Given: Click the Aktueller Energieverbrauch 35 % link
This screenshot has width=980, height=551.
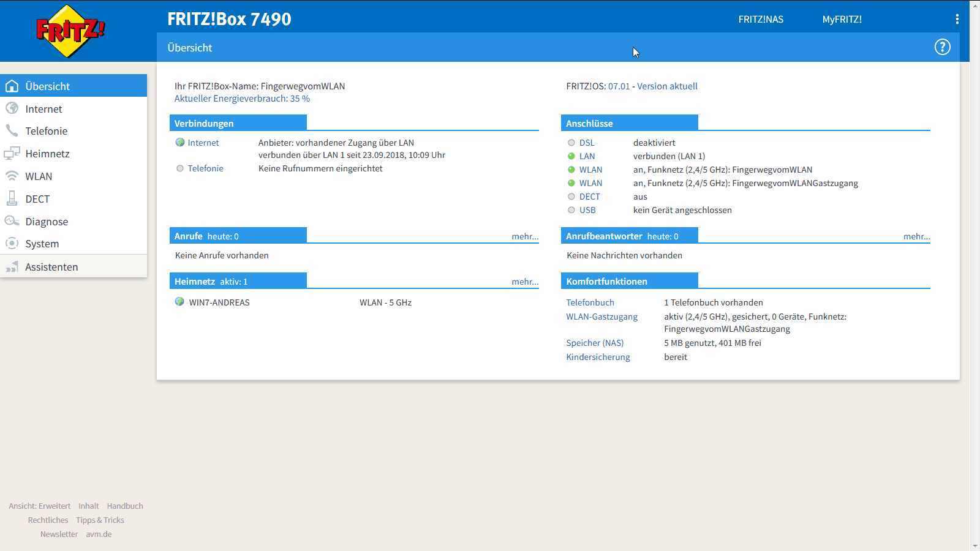Looking at the screenshot, I should click(242, 99).
